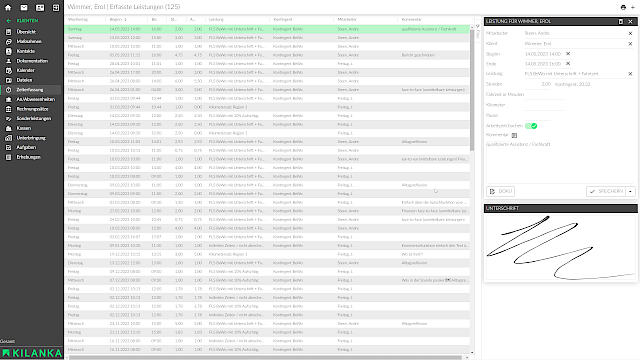
Task: Click the add-window icon beside contact card
Action: (56, 7)
